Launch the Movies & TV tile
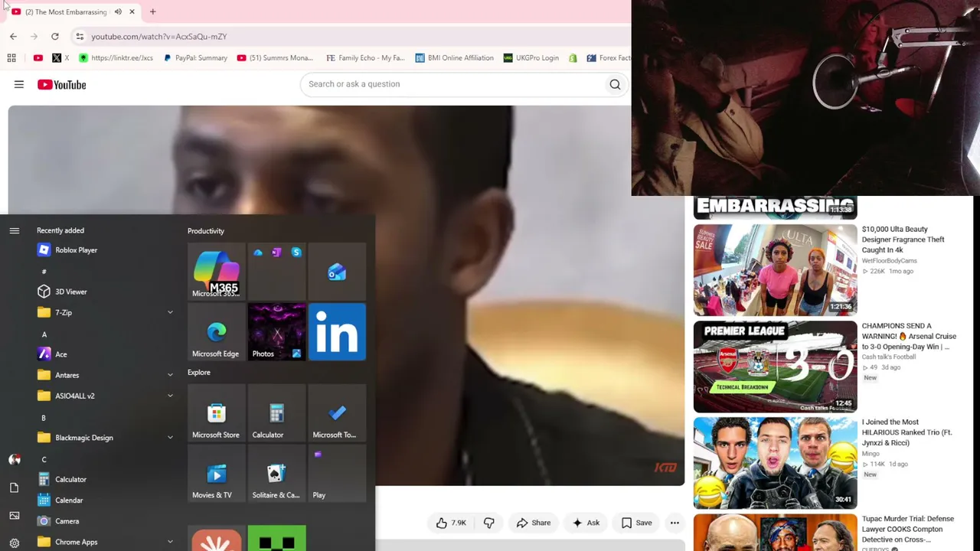This screenshot has width=980, height=551. coord(216,474)
